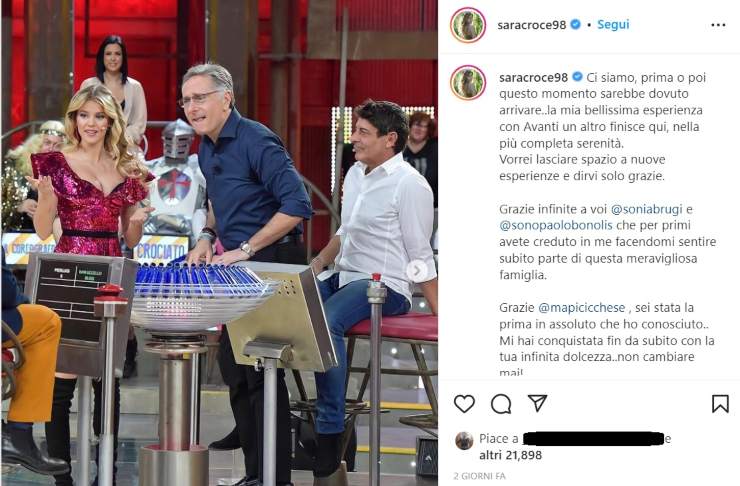Image resolution: width=740 pixels, height=486 pixels.
Task: Open the saracroce98 header profile picture
Action: 468,25
